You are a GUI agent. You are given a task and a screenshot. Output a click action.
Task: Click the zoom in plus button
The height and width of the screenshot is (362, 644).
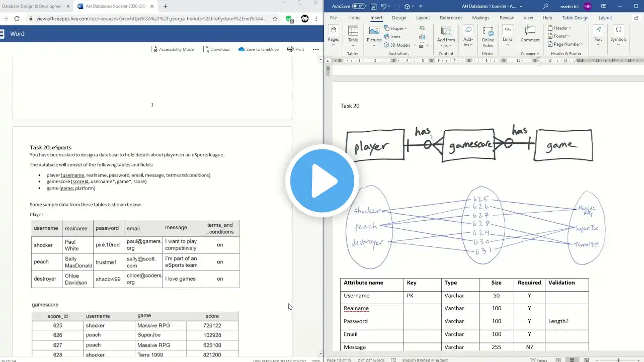pyautogui.click(x=639, y=360)
